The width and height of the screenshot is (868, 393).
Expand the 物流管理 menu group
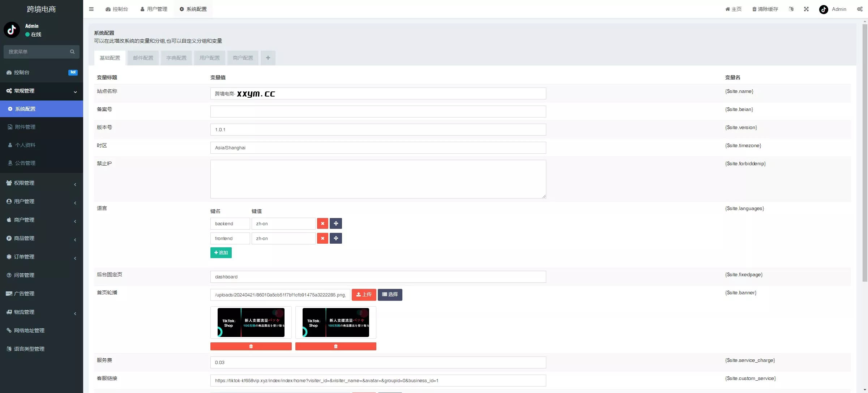[42, 312]
